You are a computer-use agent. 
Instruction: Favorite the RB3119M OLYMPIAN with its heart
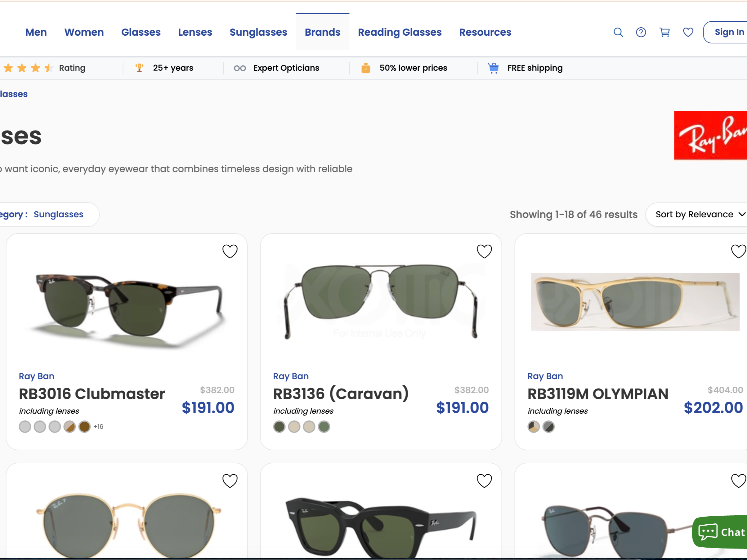tap(739, 251)
